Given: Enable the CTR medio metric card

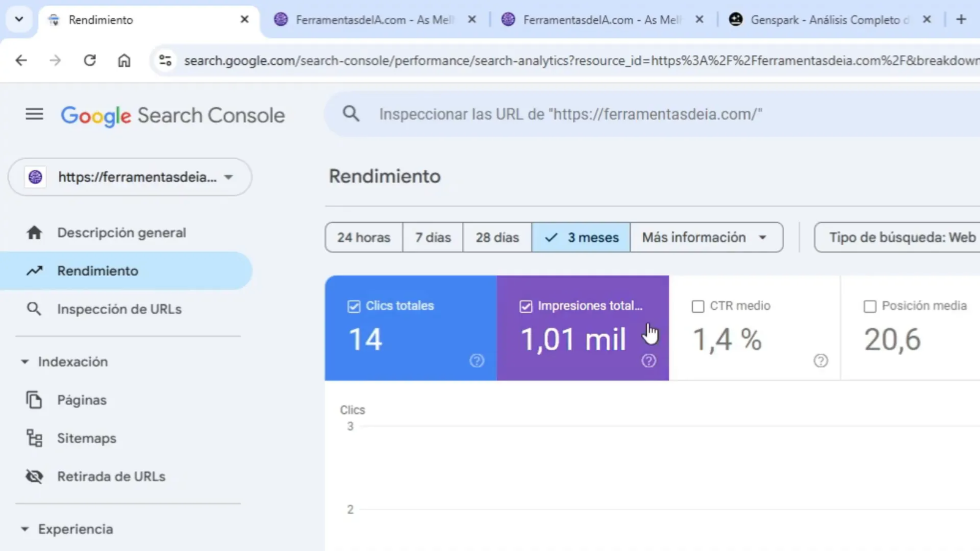Looking at the screenshot, I should (x=698, y=306).
